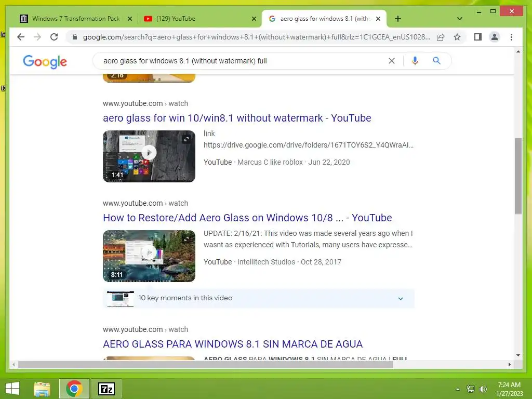Click the Chrome taskbar icon
The height and width of the screenshot is (399, 532).
pyautogui.click(x=74, y=389)
